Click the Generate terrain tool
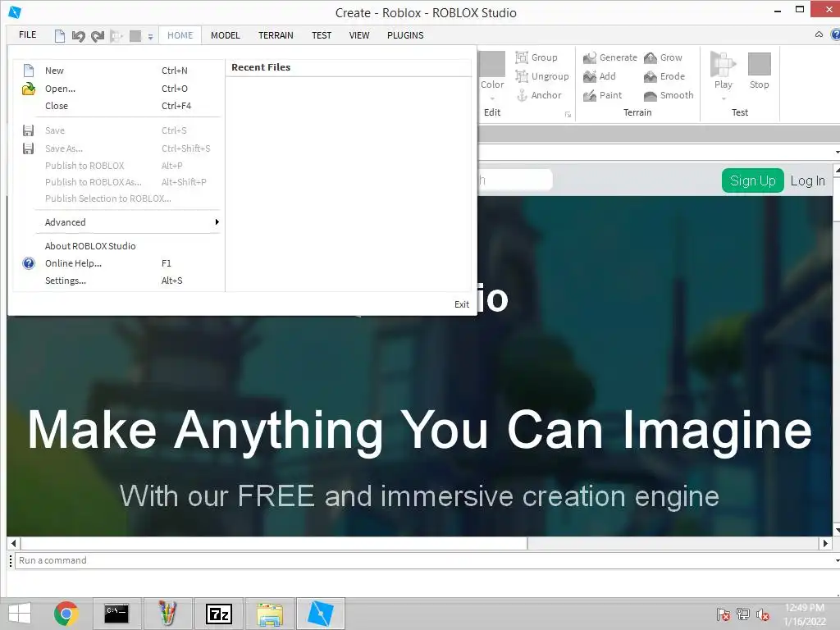The width and height of the screenshot is (840, 630). (610, 57)
